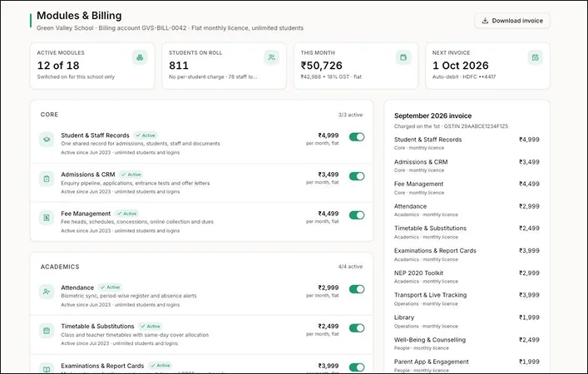Screen dimensions: 588x374
Task: Disable the Admissions & CRM switch
Action: [x=357, y=176]
